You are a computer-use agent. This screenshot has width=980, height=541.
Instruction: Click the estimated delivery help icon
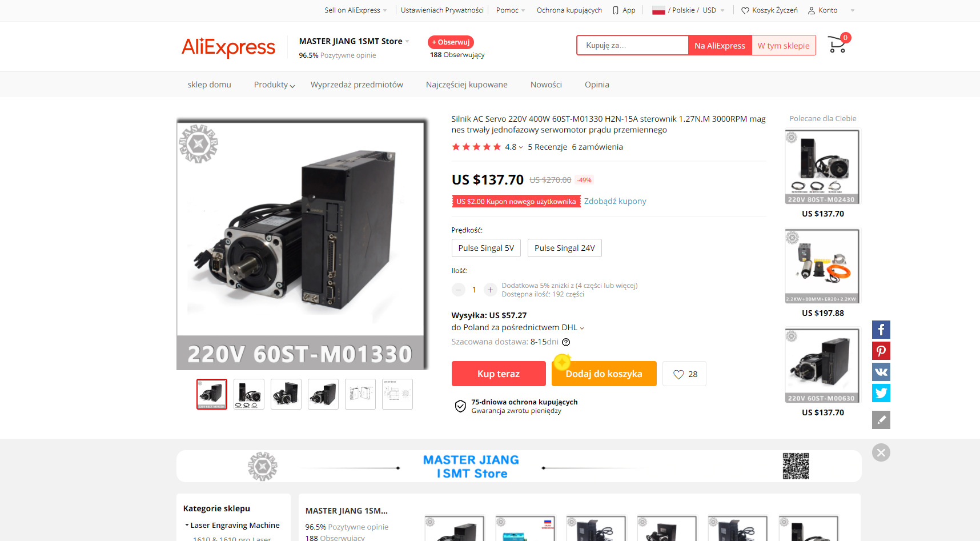pos(566,342)
